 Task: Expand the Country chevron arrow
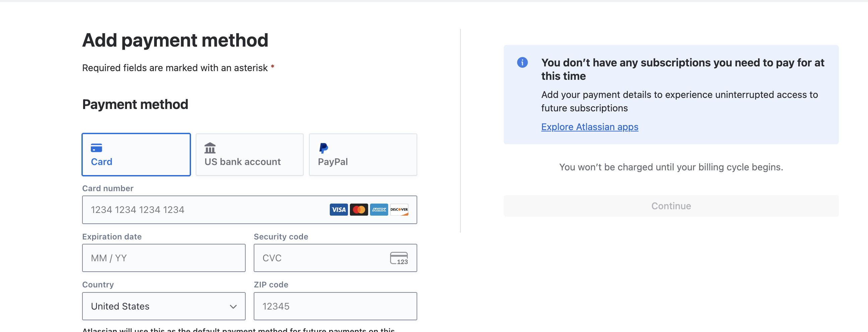[x=233, y=307]
